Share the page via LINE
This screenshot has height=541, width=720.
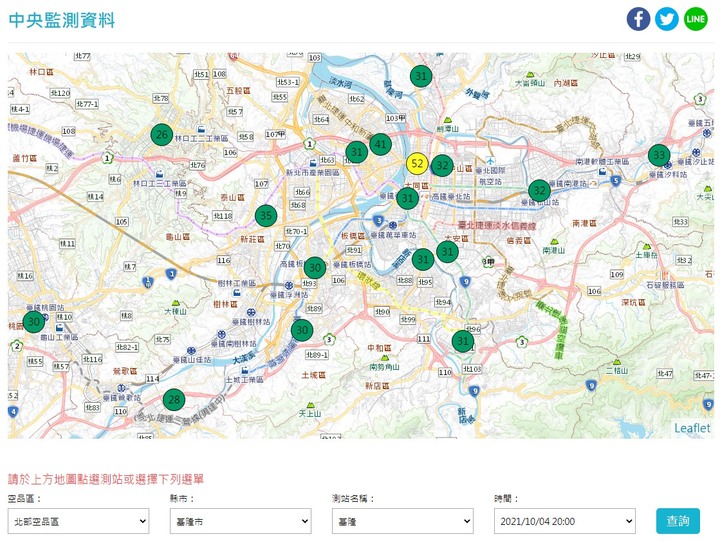[696, 19]
